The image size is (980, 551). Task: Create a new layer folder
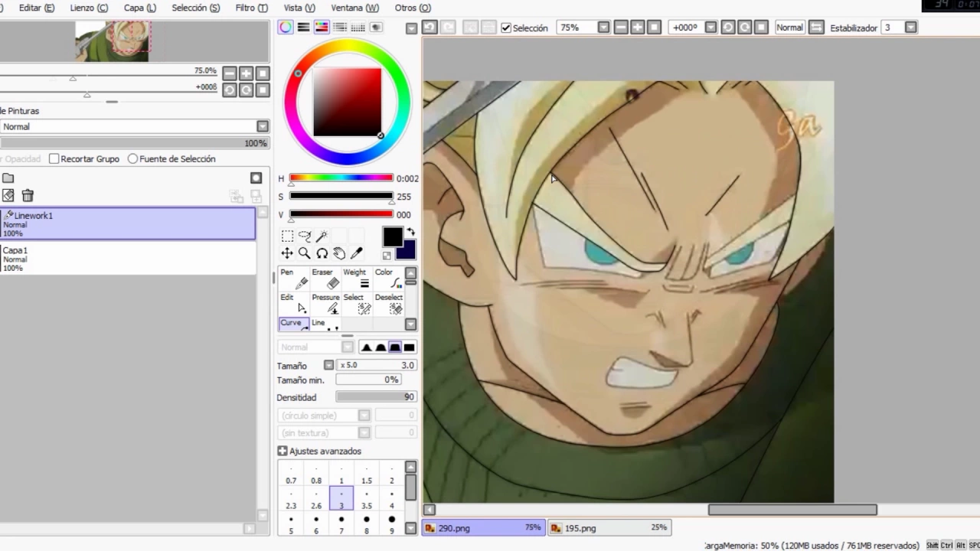[x=8, y=178]
